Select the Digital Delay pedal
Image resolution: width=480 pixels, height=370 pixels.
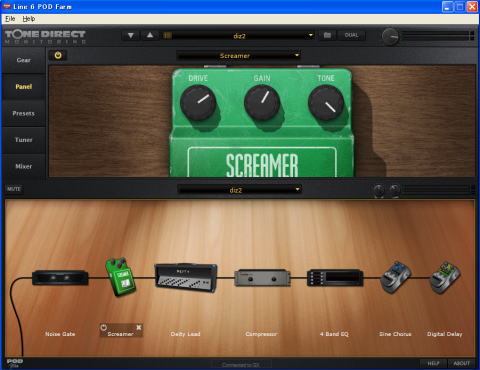[x=445, y=277]
